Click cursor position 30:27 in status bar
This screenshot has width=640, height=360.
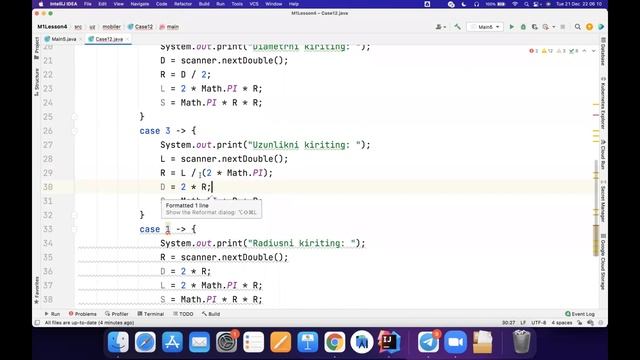pyautogui.click(x=508, y=323)
